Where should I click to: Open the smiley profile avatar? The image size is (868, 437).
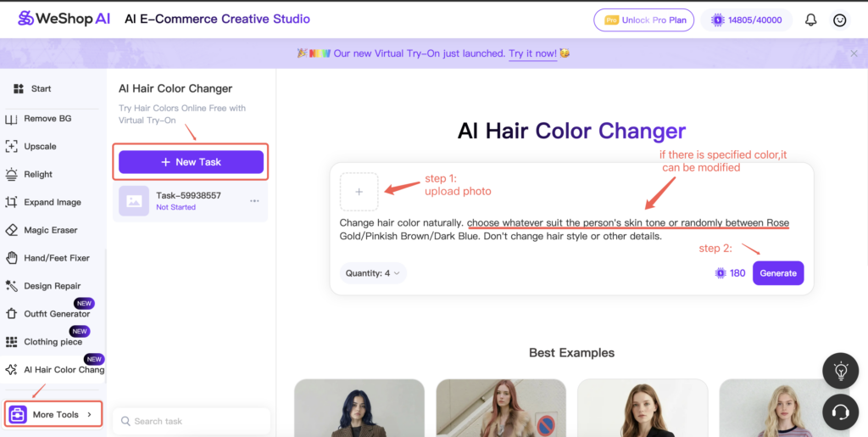pyautogui.click(x=840, y=20)
